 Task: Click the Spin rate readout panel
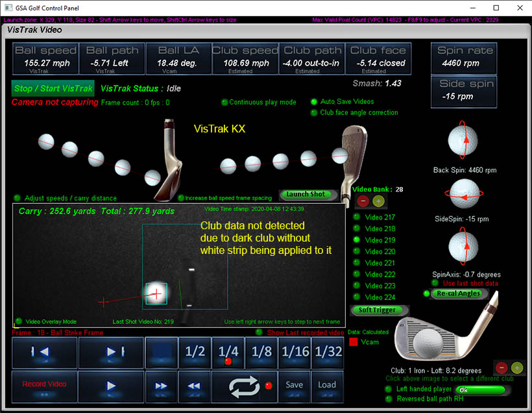click(x=464, y=58)
